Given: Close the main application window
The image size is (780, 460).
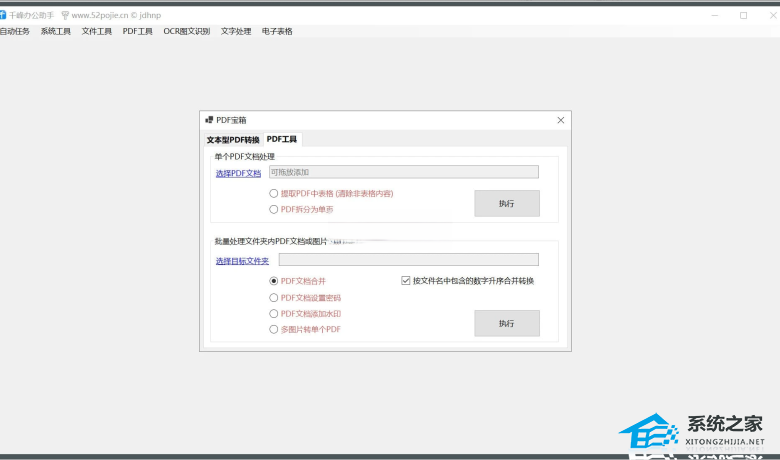Looking at the screenshot, I should tap(773, 15).
